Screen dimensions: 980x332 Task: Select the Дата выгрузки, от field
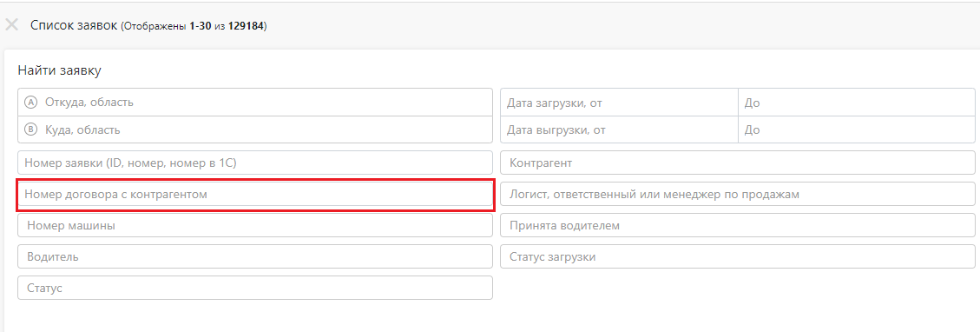[x=620, y=130]
